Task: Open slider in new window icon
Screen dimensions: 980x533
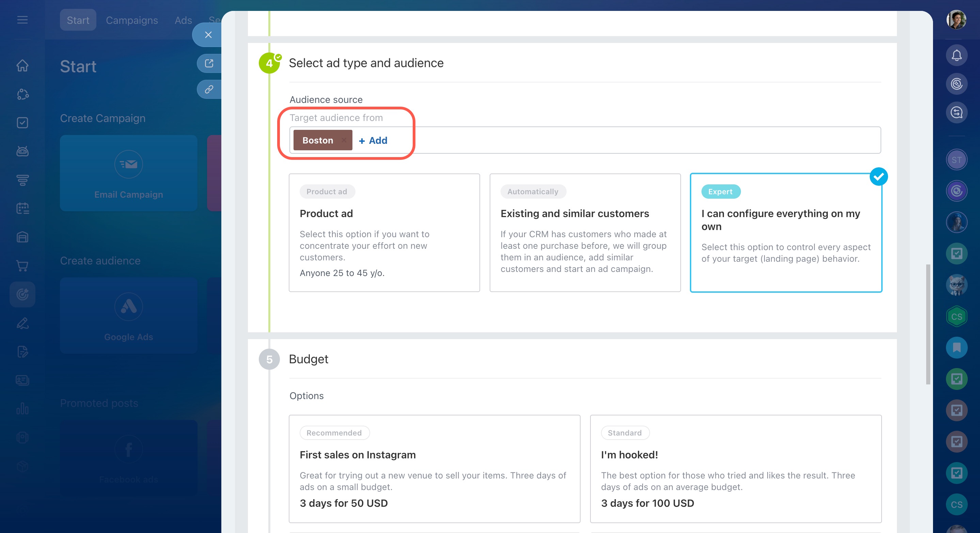Action: pos(209,63)
